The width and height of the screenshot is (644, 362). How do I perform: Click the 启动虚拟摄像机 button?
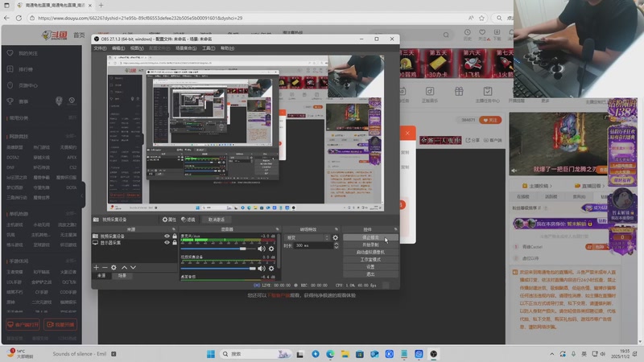370,253
